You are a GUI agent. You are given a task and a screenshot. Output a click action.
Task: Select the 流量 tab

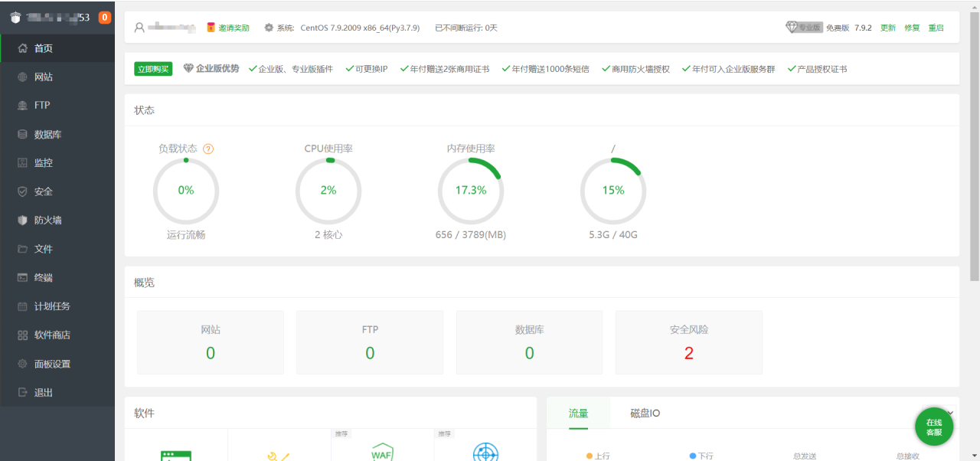point(578,413)
